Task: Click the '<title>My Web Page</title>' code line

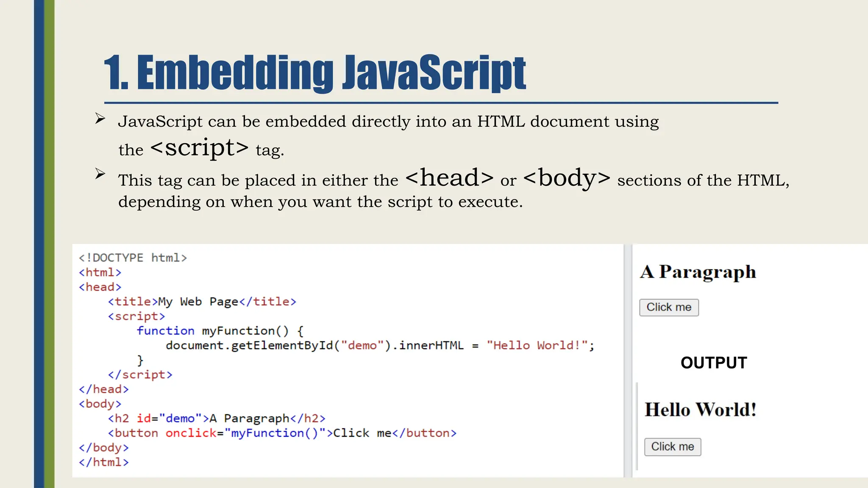Action: click(x=202, y=302)
